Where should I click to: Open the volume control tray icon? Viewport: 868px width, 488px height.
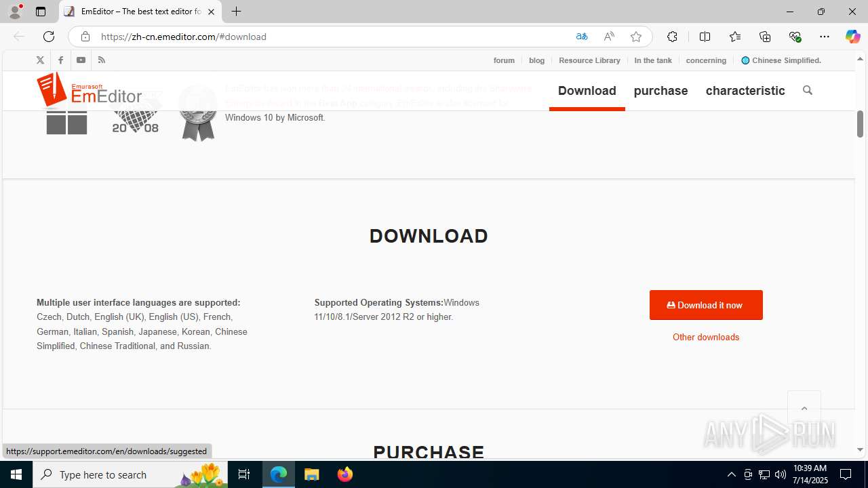point(781,474)
